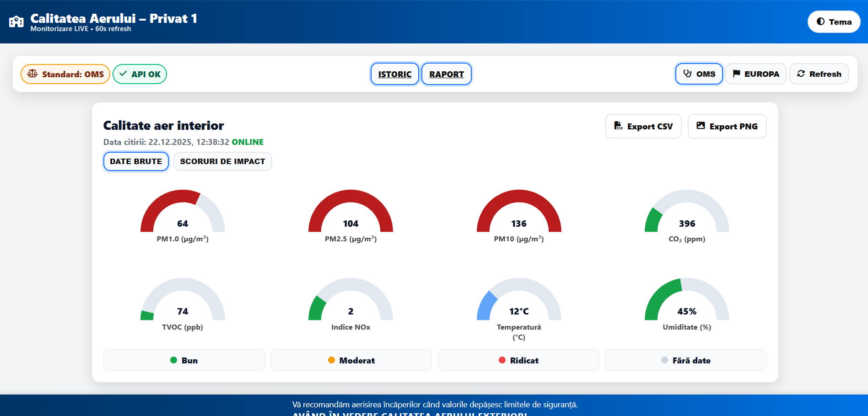Click the Moderat legend entry
This screenshot has height=416, width=868.
coord(351,360)
